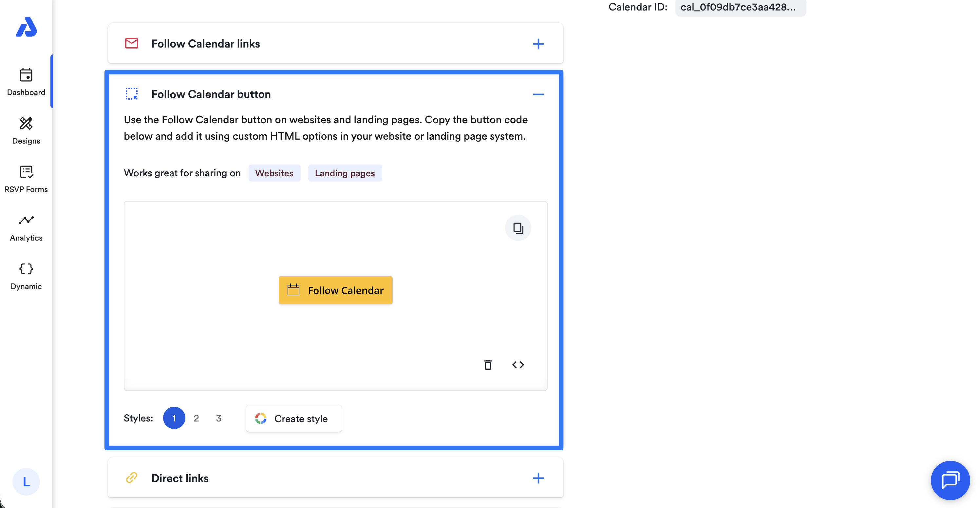Click the AddEvent logo icon
This screenshot has width=980, height=508.
click(x=26, y=27)
